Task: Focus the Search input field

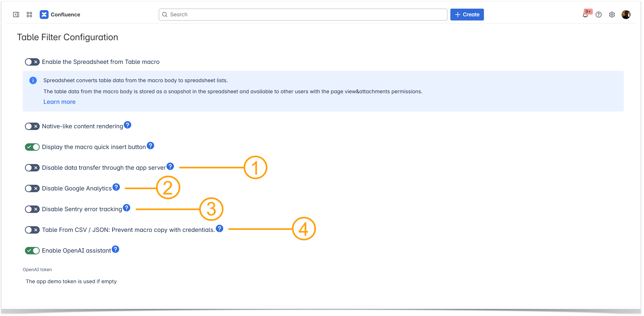Action: coord(302,15)
